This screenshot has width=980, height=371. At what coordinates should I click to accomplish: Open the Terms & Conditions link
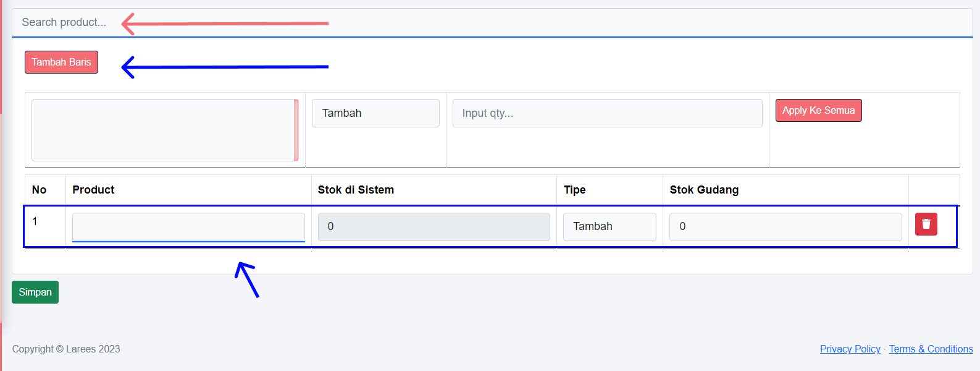(931, 349)
